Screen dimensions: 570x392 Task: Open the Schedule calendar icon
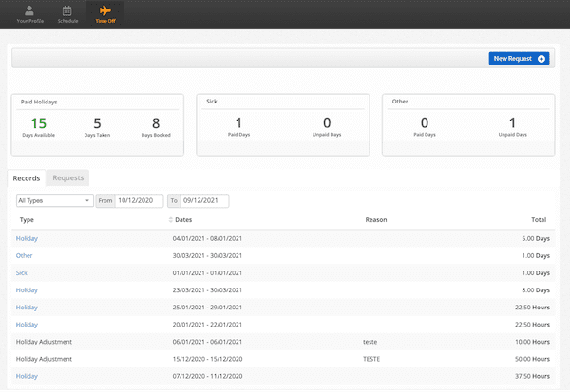click(x=67, y=10)
